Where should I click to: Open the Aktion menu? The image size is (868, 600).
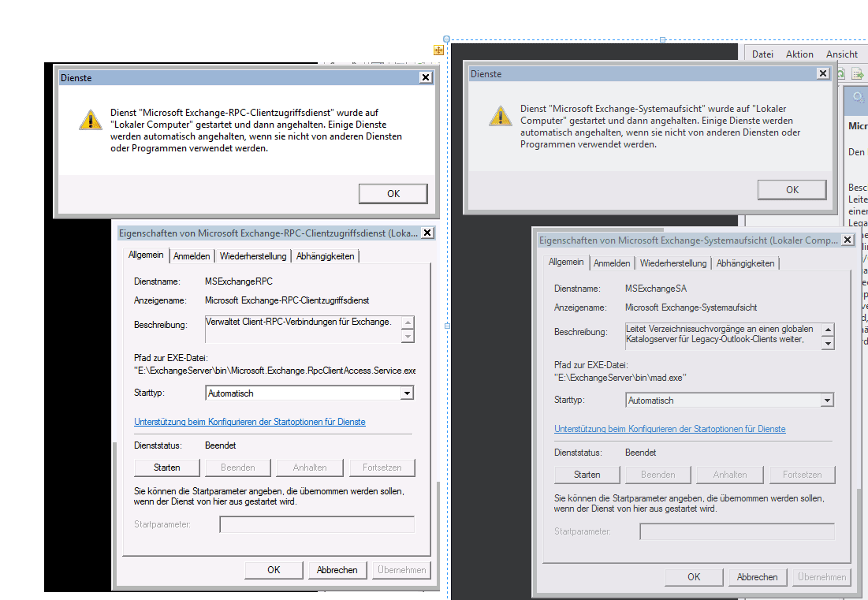coord(799,54)
